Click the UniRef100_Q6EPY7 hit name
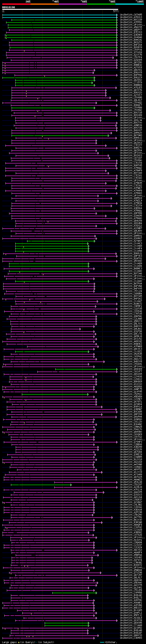The image size is (146, 644). 131,30
